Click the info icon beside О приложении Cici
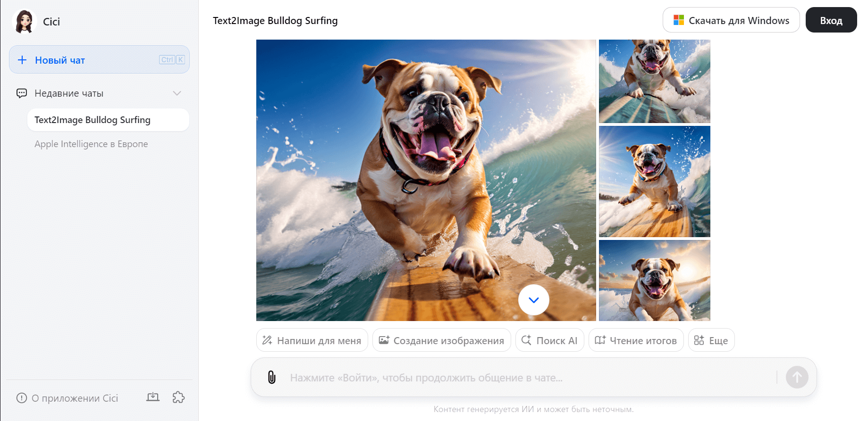 22,398
